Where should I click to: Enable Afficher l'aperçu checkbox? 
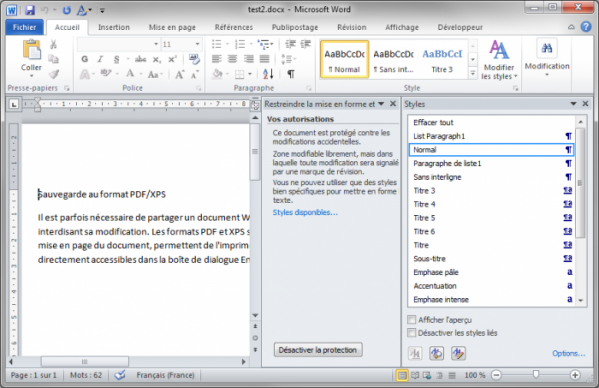[x=411, y=319]
